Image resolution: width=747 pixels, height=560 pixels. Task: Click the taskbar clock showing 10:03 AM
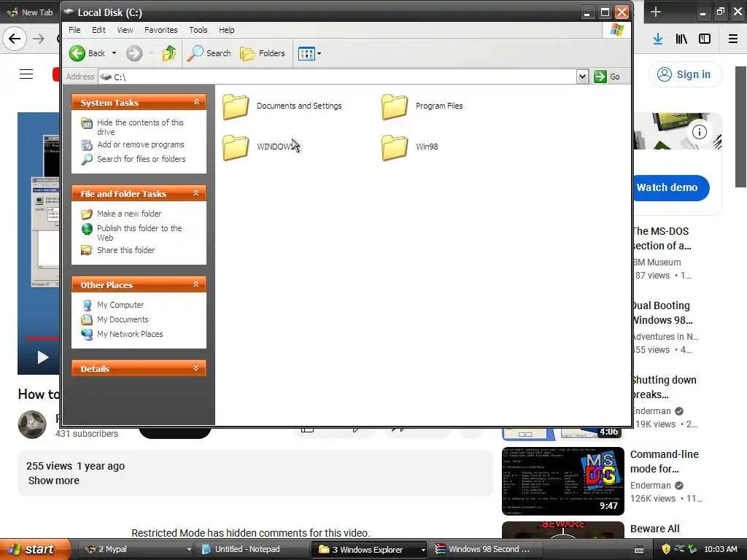coord(720,550)
